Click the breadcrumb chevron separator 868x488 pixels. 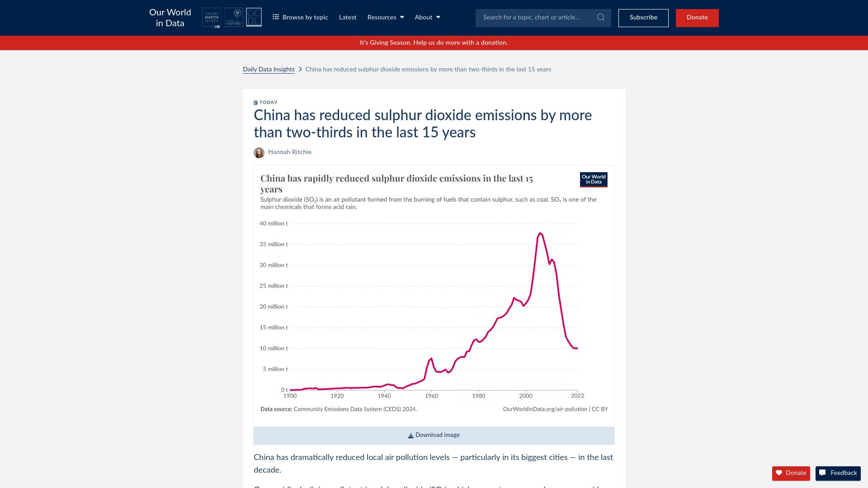click(300, 70)
